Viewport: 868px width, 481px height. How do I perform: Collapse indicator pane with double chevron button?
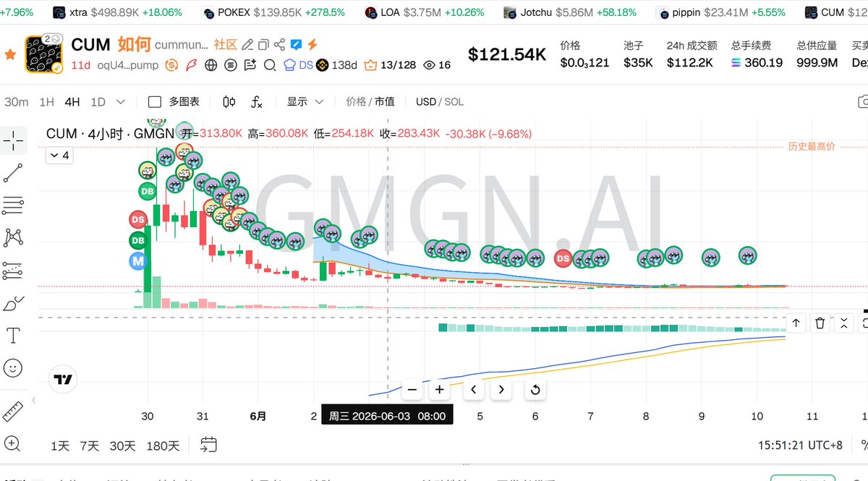coord(843,323)
